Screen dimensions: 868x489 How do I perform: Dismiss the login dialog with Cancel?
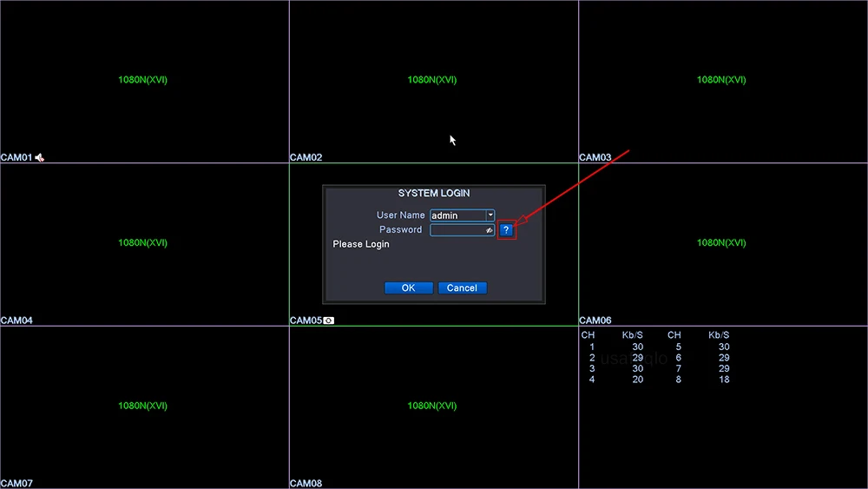point(463,288)
